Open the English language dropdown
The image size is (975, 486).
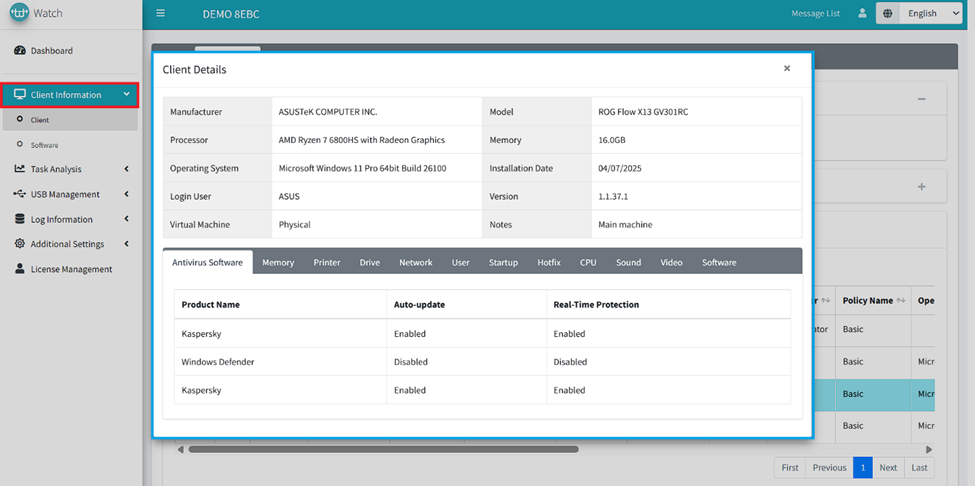932,14
